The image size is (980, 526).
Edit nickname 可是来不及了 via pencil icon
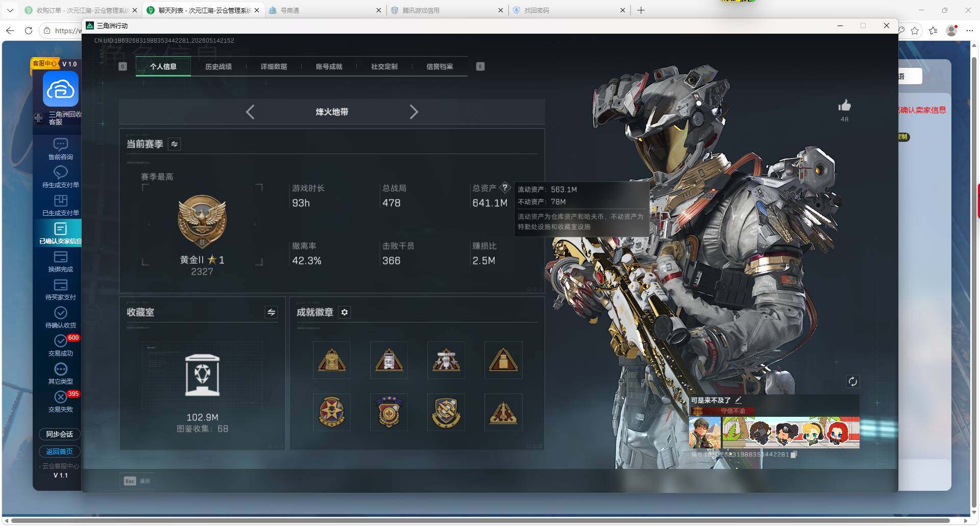point(738,400)
